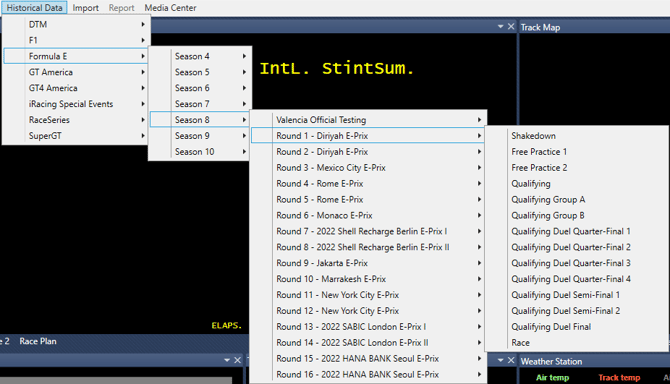This screenshot has height=384, width=670.
Task: Open the Import menu
Action: [x=85, y=8]
